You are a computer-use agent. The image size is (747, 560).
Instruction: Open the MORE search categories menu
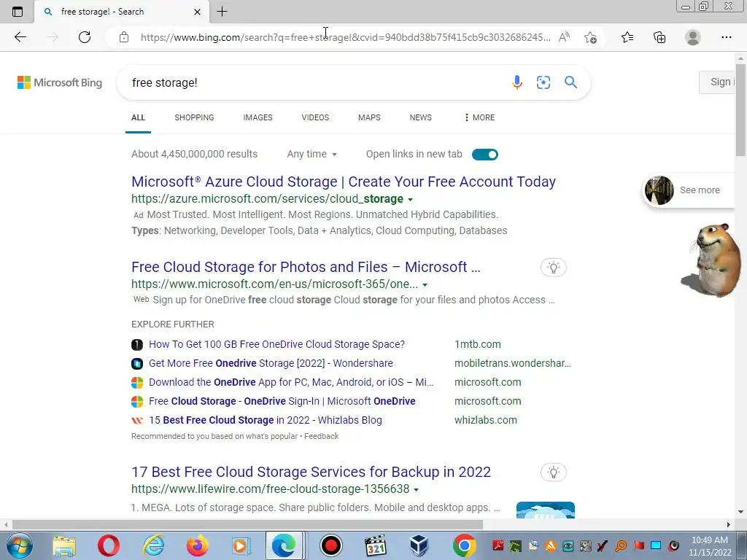click(480, 117)
